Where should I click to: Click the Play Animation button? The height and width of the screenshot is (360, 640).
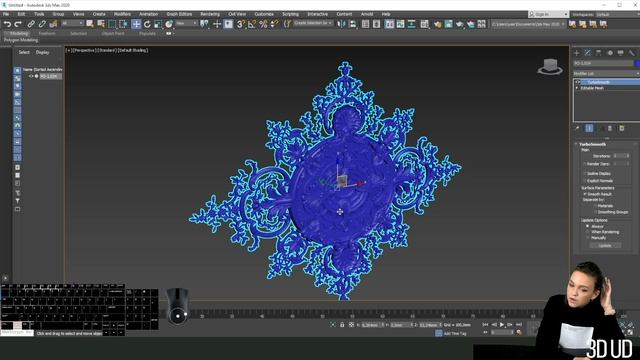click(x=502, y=324)
